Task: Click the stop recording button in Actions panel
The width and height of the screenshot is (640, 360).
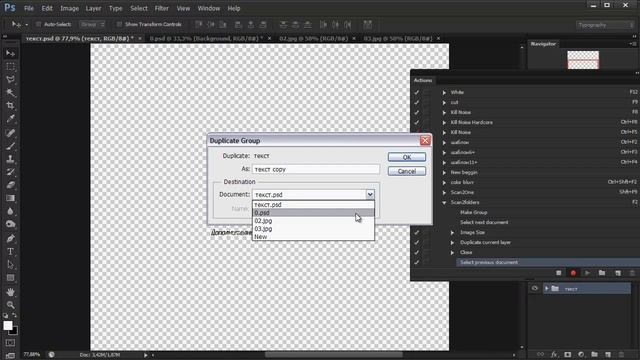Action: click(558, 273)
